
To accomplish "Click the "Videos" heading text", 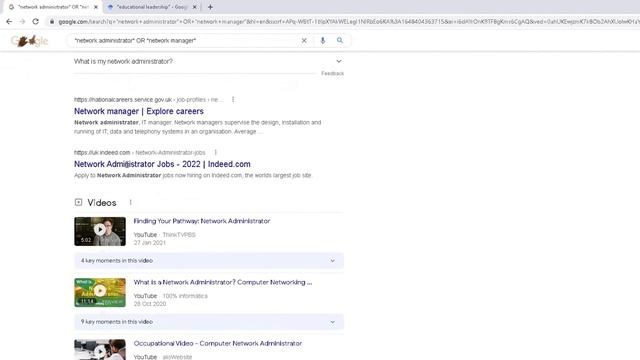I will click(102, 202).
